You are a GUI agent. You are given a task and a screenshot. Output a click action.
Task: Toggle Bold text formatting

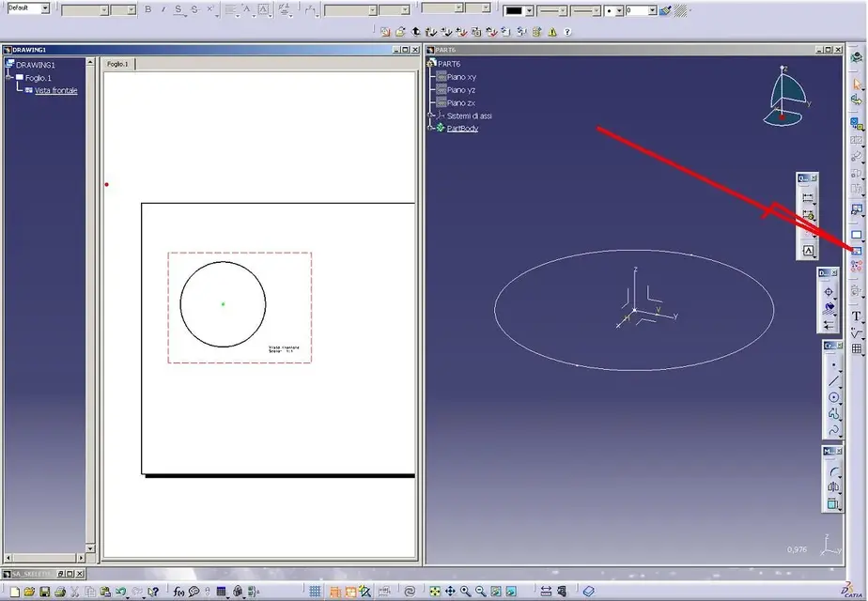pos(148,10)
